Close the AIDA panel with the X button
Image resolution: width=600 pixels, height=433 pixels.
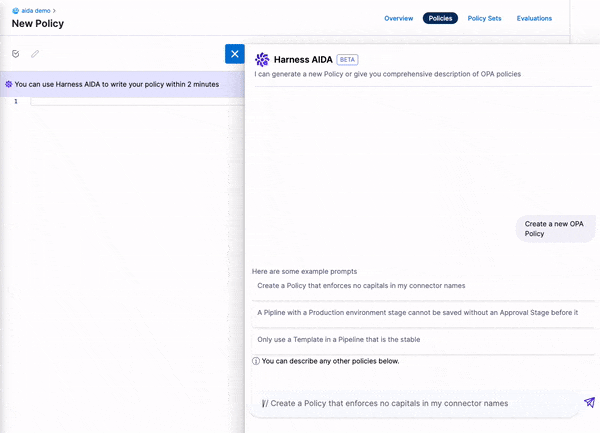pos(235,54)
